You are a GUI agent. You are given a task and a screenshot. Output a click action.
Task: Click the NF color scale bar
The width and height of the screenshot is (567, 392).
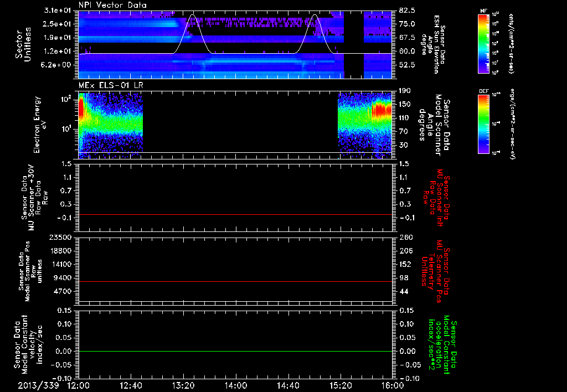tap(483, 44)
